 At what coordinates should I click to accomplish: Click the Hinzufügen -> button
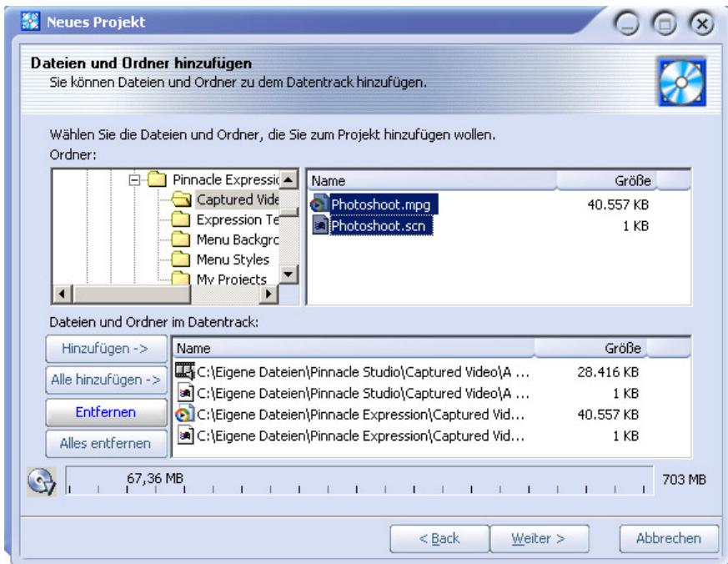point(106,349)
